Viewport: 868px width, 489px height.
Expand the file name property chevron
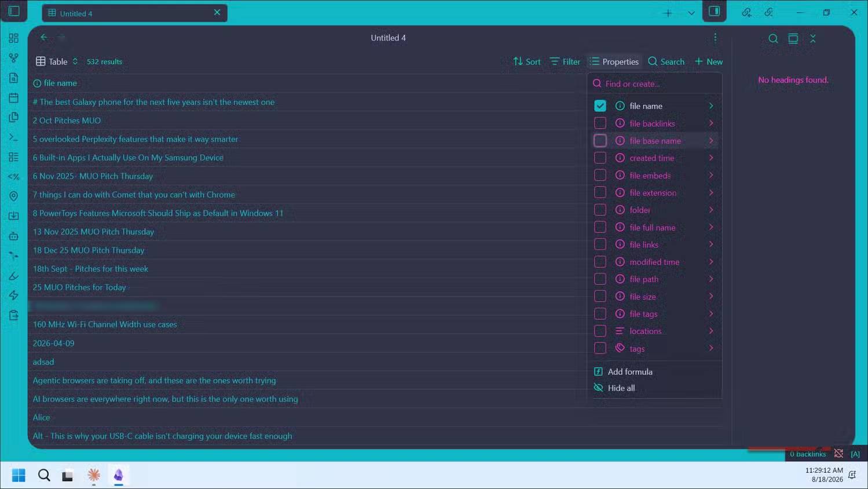coord(711,105)
